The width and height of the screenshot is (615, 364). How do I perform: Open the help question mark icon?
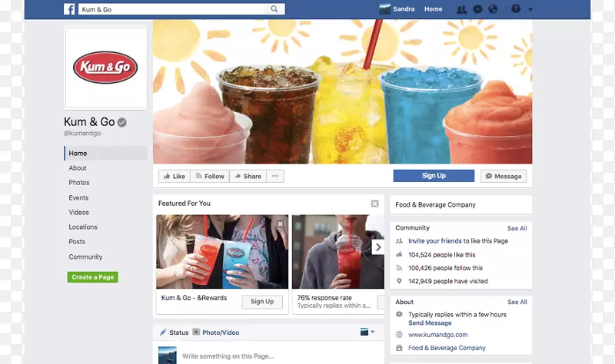click(516, 8)
